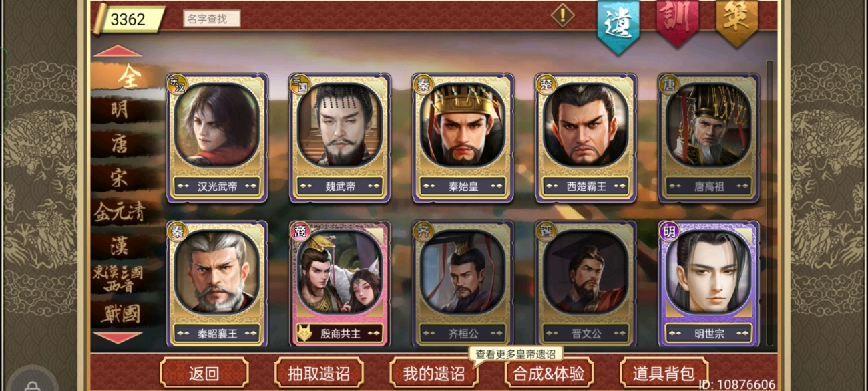Select the 秦始皇 emperor card
Screen dimensions: 868x391
[x=463, y=138]
